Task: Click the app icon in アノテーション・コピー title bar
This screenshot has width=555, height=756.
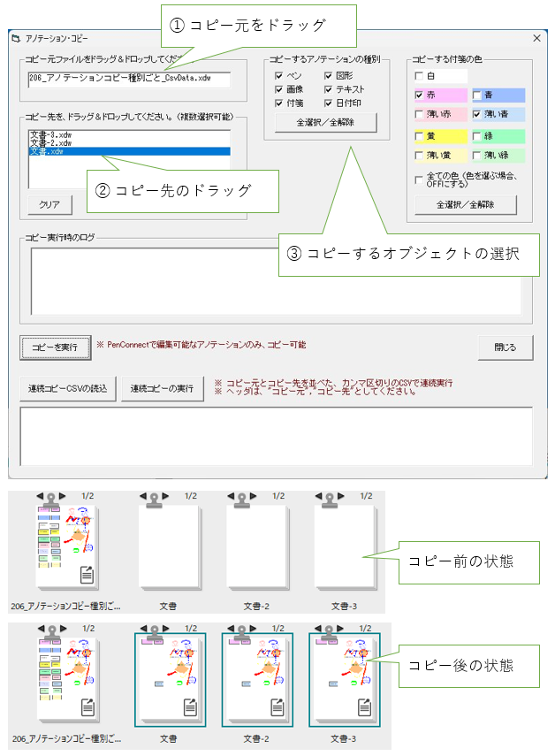Action: click(x=14, y=38)
